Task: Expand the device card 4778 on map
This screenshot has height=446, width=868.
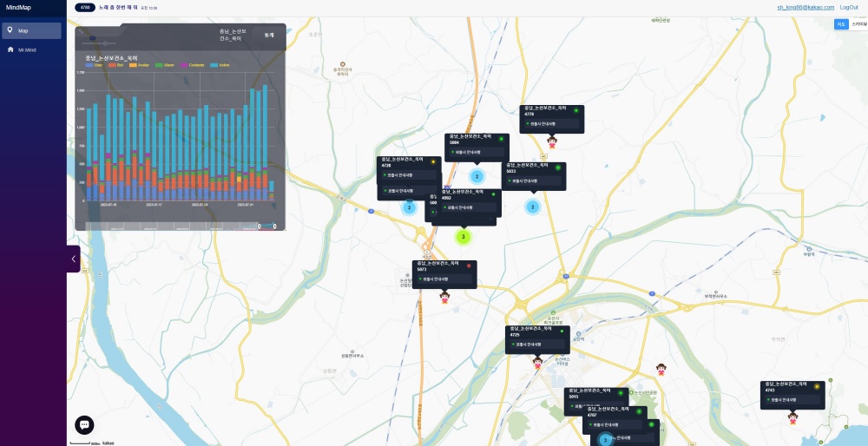Action: (x=551, y=119)
